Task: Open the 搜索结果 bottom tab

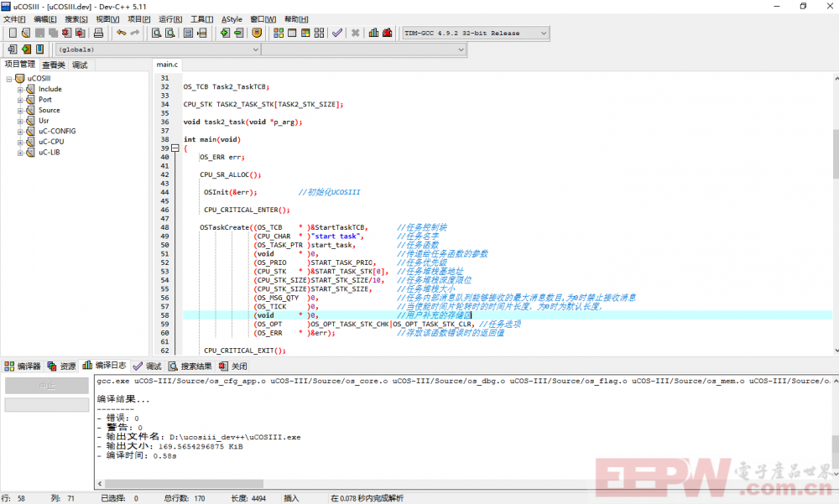Action: pos(190,366)
